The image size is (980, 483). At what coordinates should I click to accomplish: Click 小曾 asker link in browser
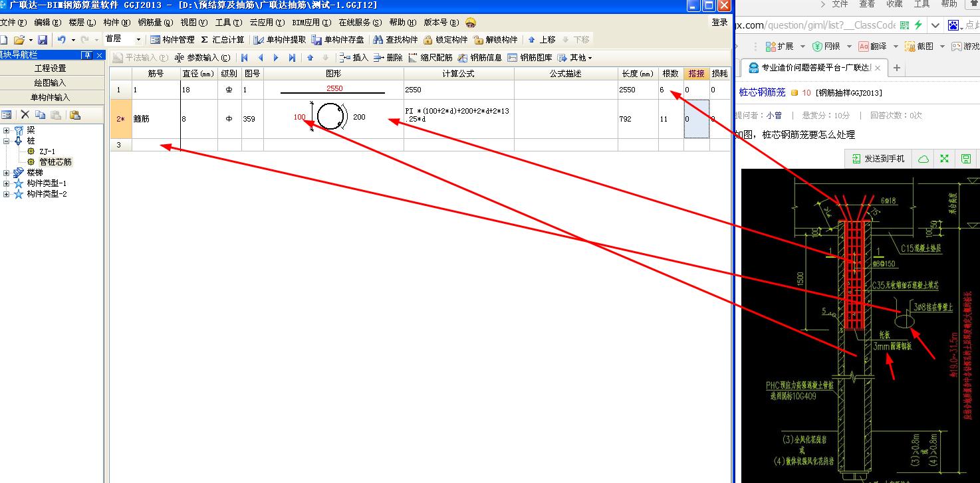(774, 115)
